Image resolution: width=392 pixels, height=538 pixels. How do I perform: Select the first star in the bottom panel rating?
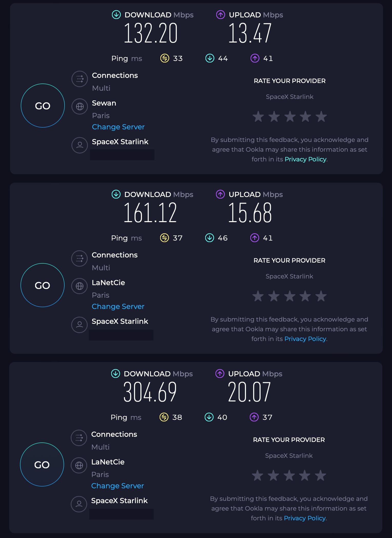point(257,475)
